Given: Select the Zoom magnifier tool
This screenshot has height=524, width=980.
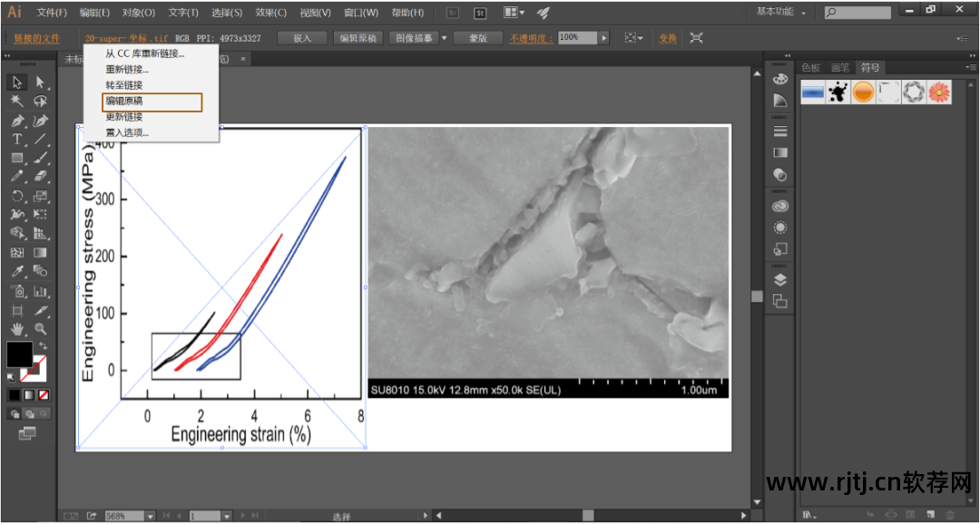Looking at the screenshot, I should [x=41, y=328].
